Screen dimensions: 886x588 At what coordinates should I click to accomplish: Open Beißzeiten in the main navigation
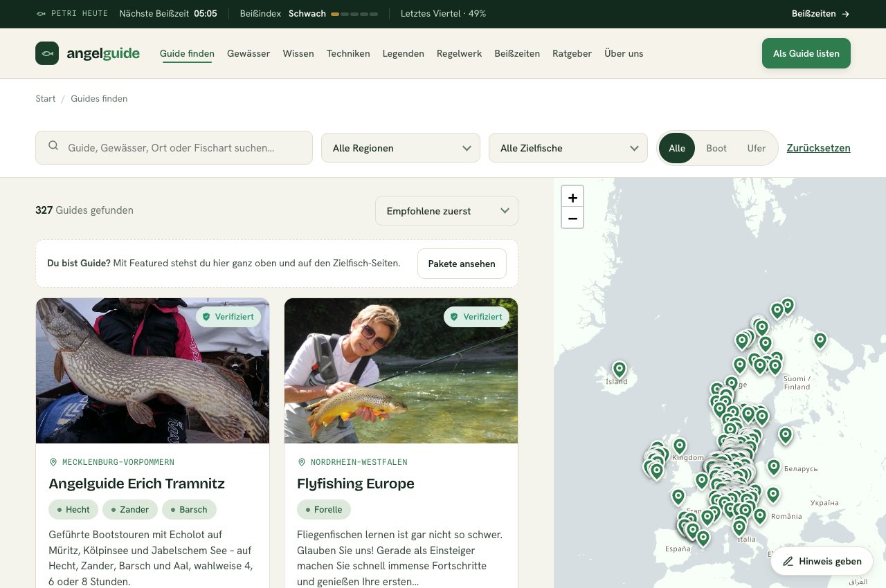[x=517, y=53]
